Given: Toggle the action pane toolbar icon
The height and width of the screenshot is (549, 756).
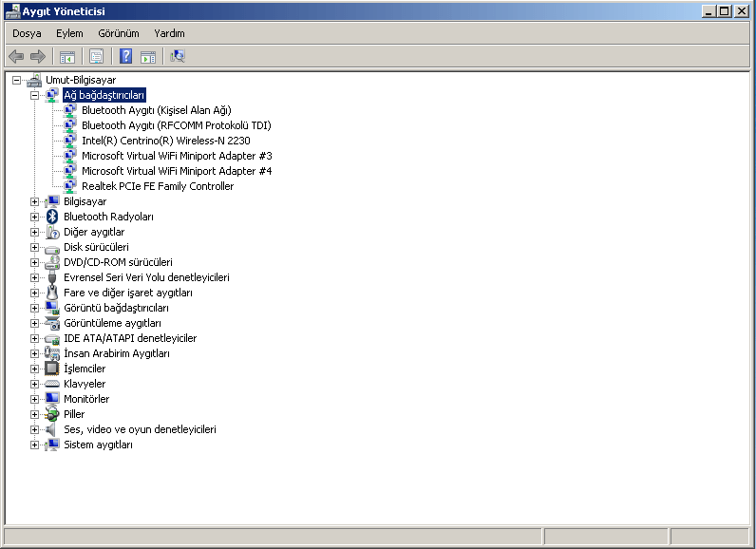Looking at the screenshot, I should tap(148, 57).
